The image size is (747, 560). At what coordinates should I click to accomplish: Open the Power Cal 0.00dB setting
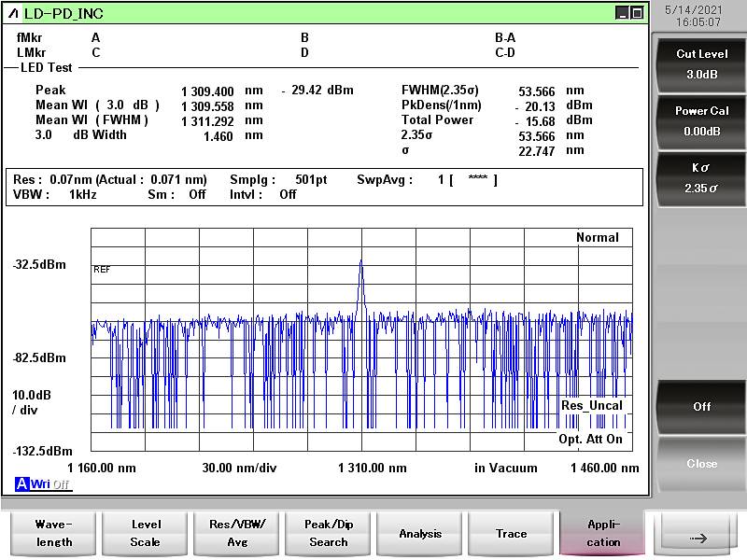[701, 120]
